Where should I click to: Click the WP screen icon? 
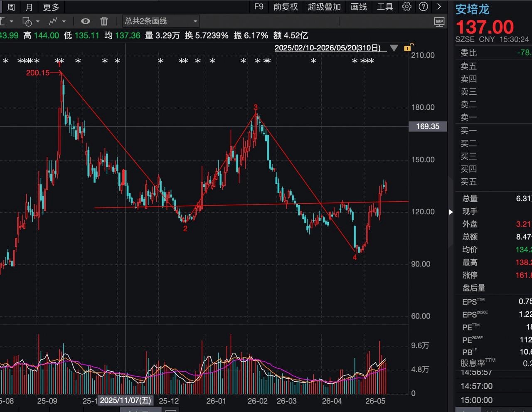coord(439,22)
